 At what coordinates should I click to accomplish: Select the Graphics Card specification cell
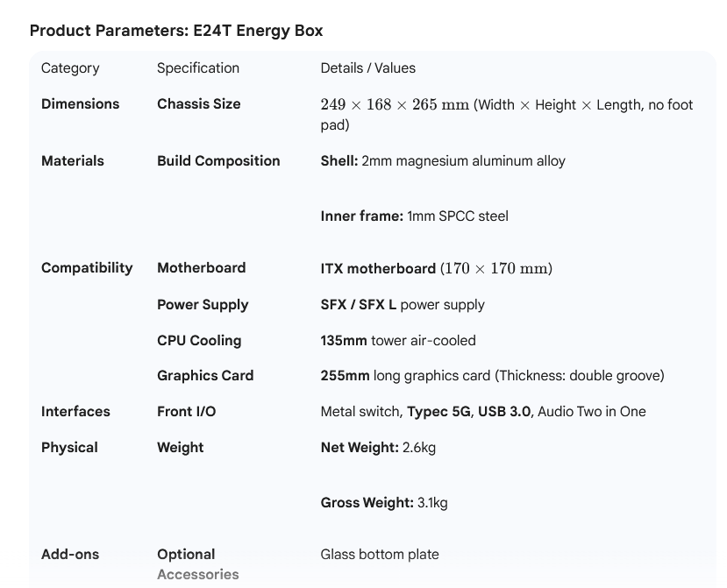(x=205, y=376)
